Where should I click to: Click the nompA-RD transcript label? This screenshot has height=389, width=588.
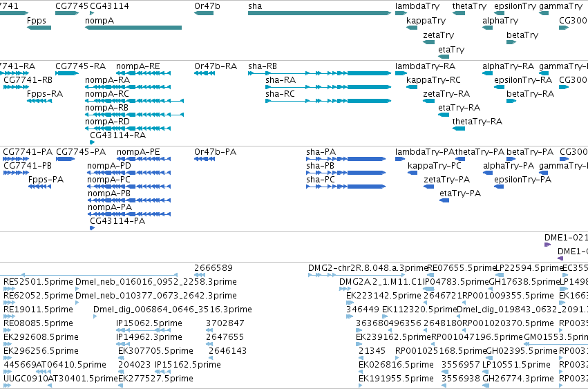point(107,122)
